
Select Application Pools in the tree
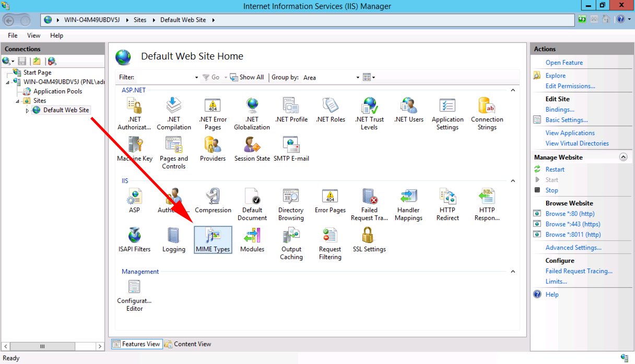(x=57, y=91)
